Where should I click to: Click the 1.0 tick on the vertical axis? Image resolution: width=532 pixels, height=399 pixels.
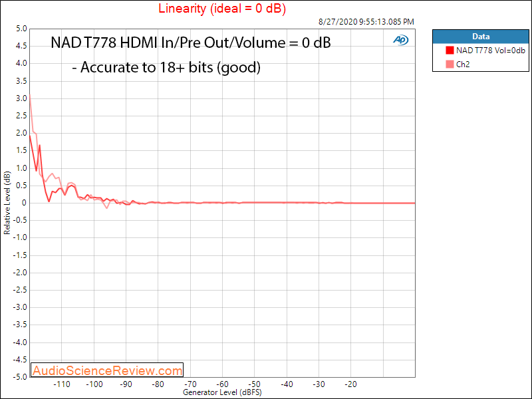coord(21,168)
